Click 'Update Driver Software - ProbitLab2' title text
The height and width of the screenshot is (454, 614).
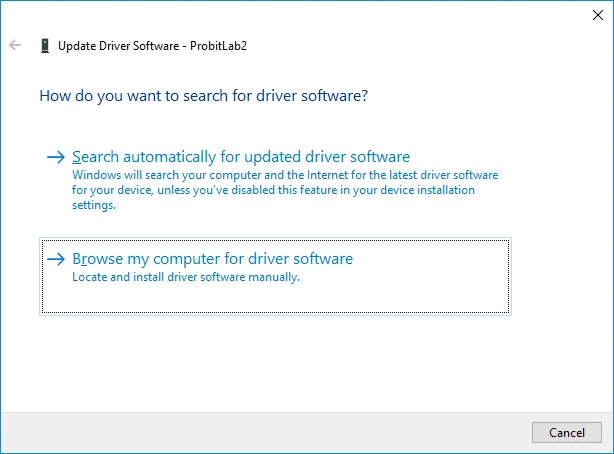[x=152, y=46]
